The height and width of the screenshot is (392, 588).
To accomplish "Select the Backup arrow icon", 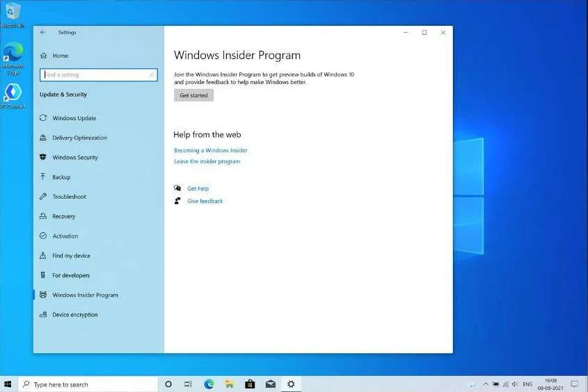I will click(x=43, y=177).
